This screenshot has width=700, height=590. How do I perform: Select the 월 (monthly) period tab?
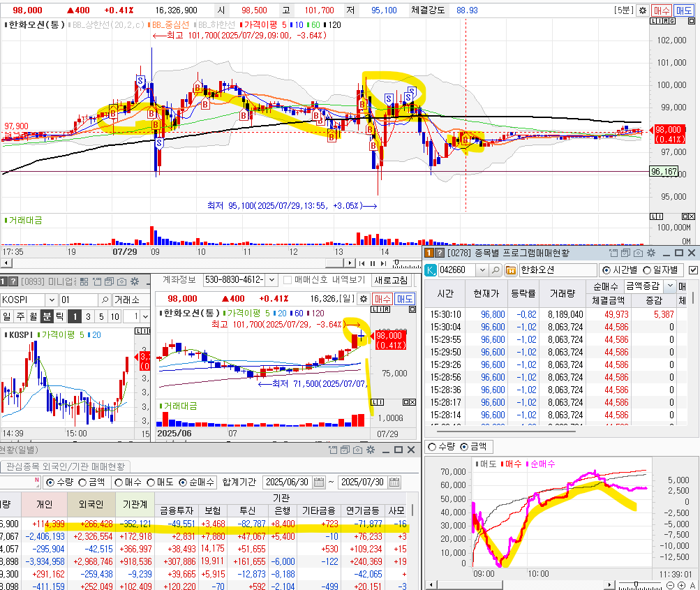pos(33,317)
